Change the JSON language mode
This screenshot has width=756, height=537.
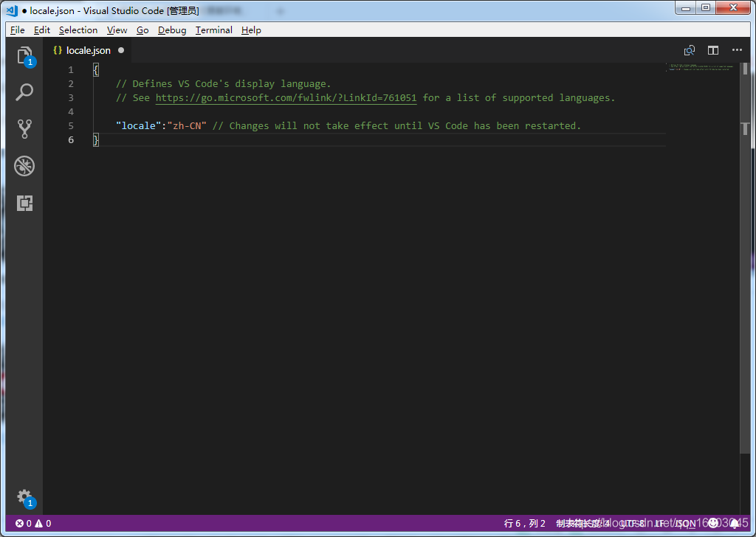[x=685, y=524]
